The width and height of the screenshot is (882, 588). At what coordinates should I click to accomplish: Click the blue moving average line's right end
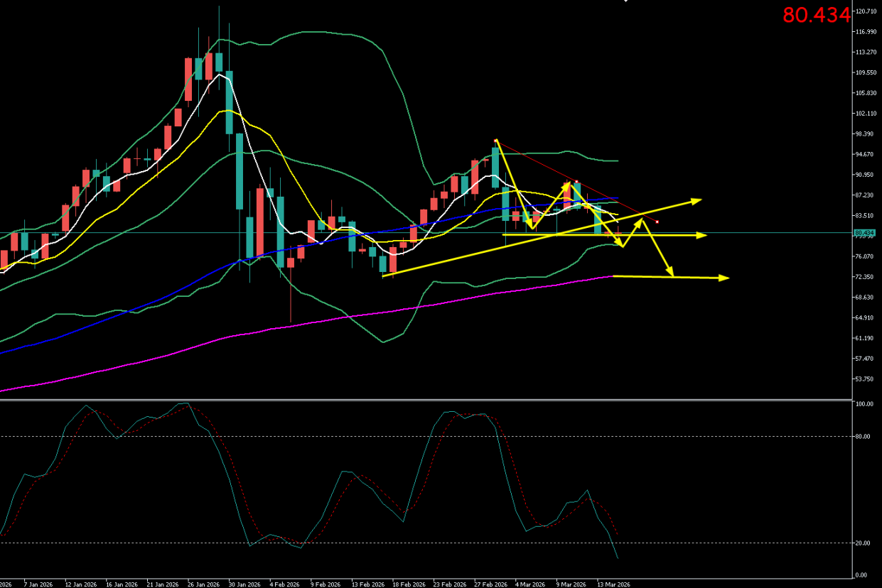618,198
